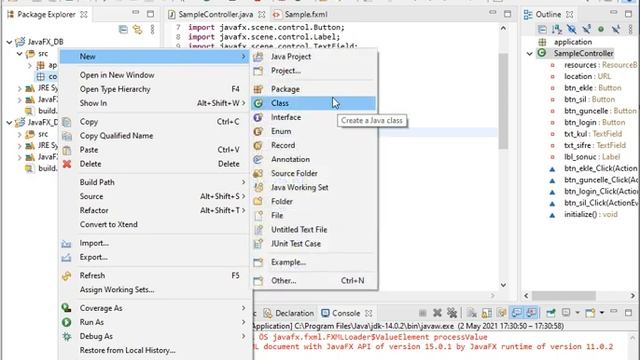This screenshot has height=360, width=640.
Task: Choose Annotation in New submenu
Action: click(x=313, y=159)
